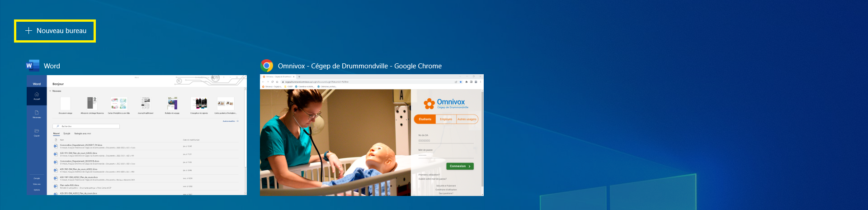Create a new desktop with Nouveau bureau

[55, 31]
